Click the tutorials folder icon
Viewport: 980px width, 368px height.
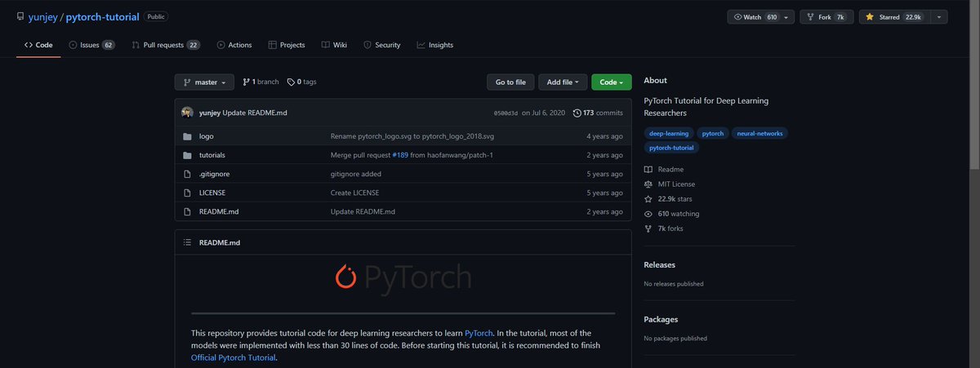[x=187, y=155]
